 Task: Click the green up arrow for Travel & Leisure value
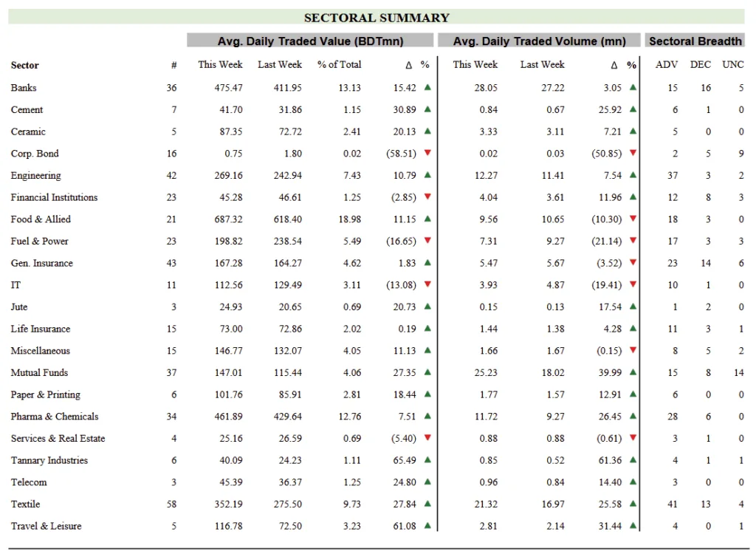coord(427,526)
